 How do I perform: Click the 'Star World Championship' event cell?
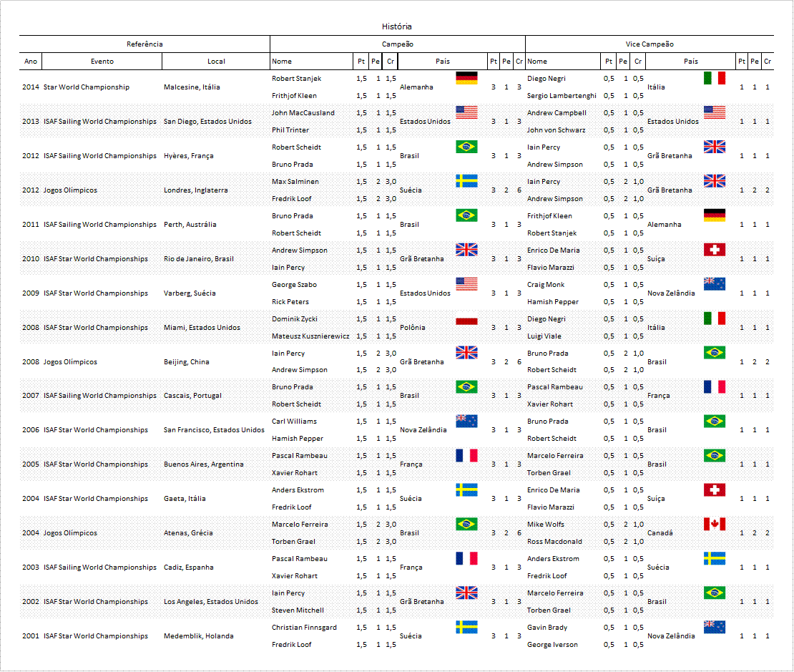point(87,87)
